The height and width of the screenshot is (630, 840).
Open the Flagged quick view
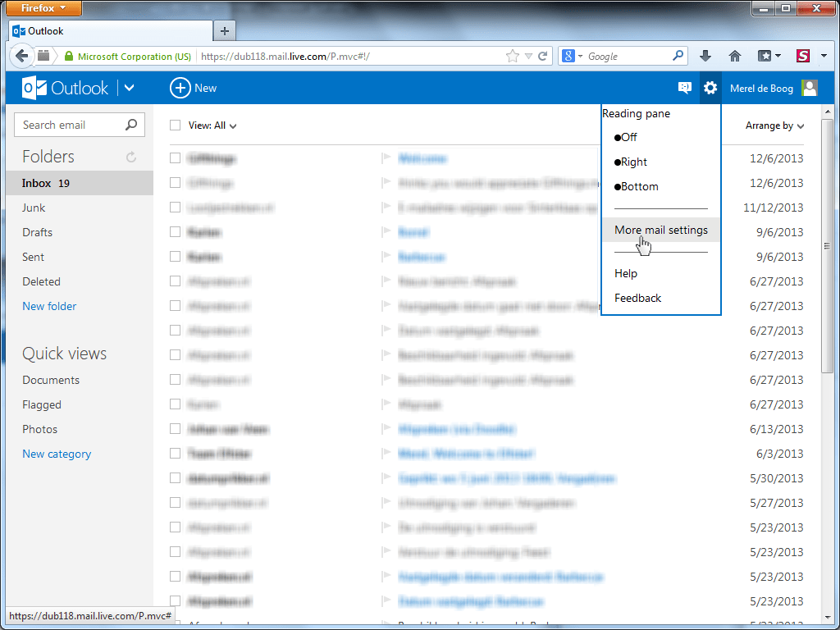point(42,404)
